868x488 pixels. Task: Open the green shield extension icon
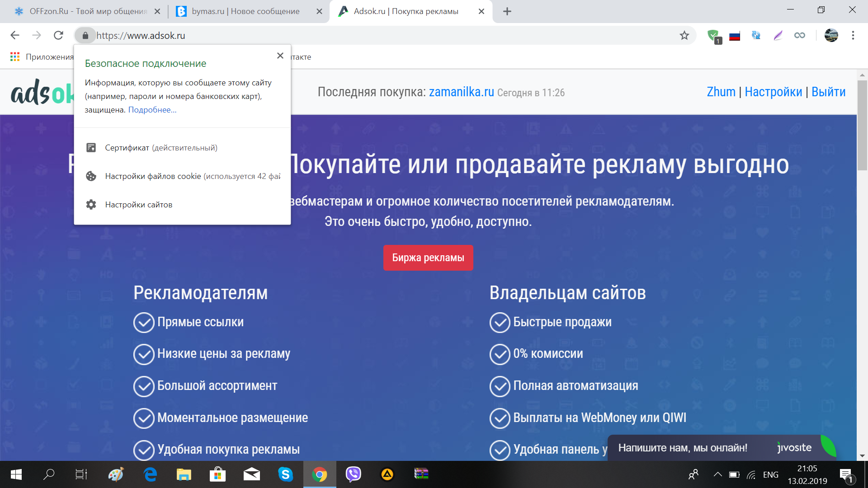pyautogui.click(x=713, y=35)
